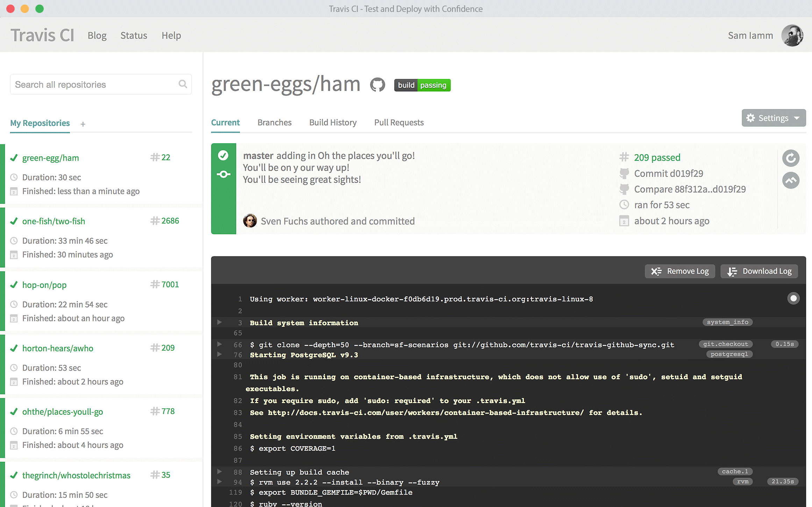Click the build passing badge
Screen dimensions: 812x507
(x=422, y=85)
